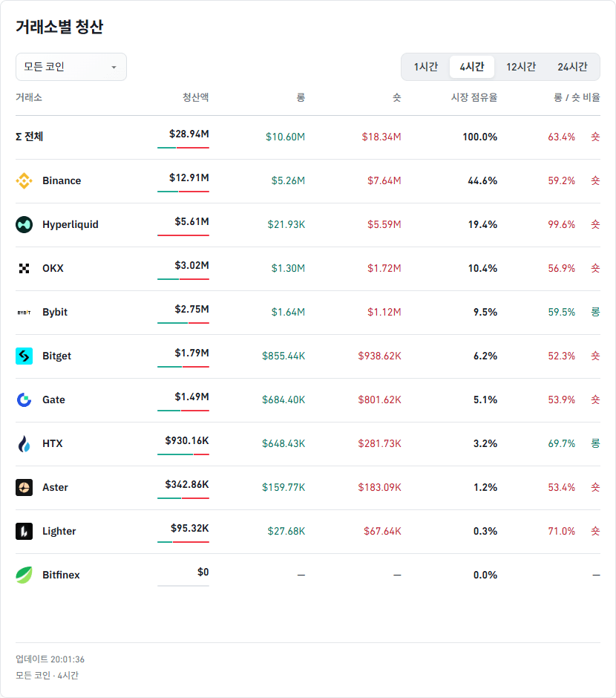The width and height of the screenshot is (616, 698).
Task: Click Binance's 44.6% market share
Action: point(482,180)
